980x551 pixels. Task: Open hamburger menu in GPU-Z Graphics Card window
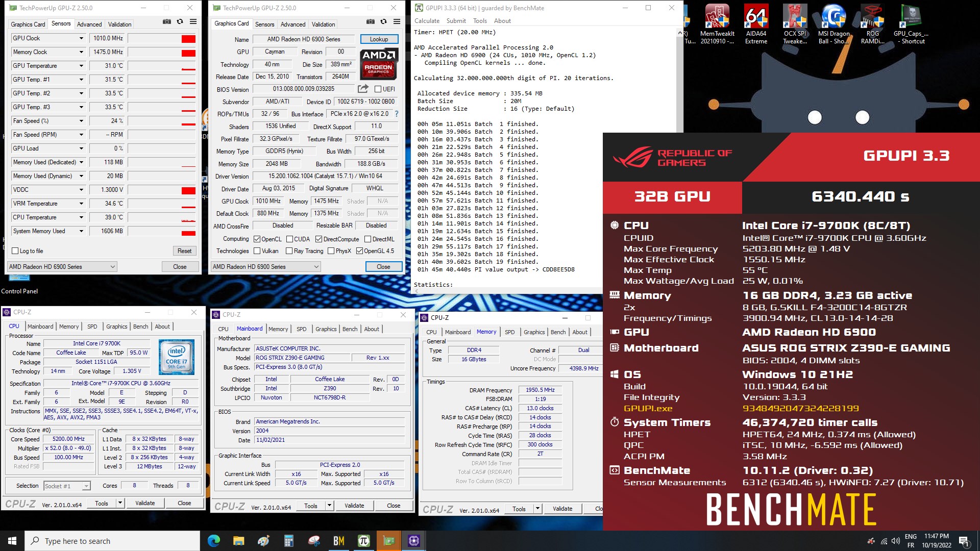397,22
